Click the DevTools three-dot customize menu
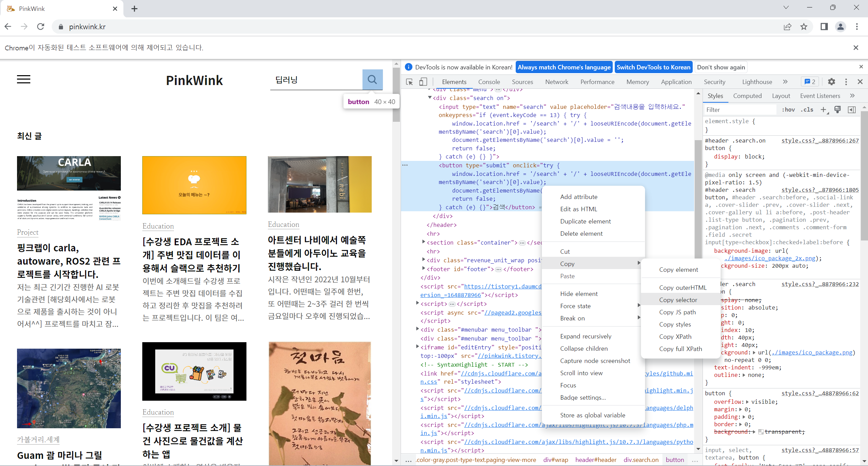Screen dimensions: 868x466 pos(846,82)
